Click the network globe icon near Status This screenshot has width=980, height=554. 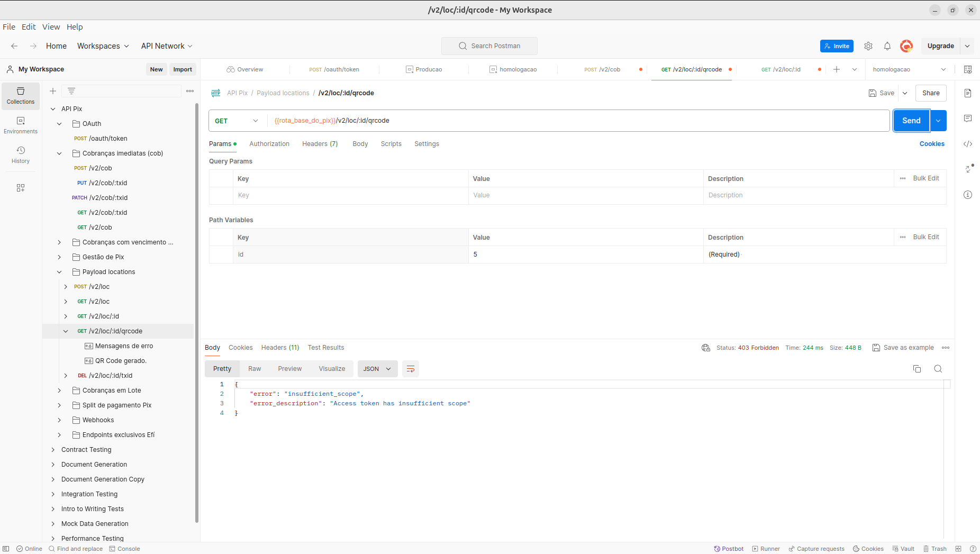706,348
